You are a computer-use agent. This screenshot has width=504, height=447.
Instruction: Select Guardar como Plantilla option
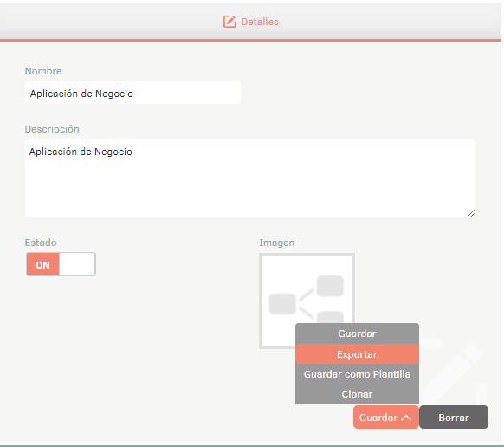[357, 374]
